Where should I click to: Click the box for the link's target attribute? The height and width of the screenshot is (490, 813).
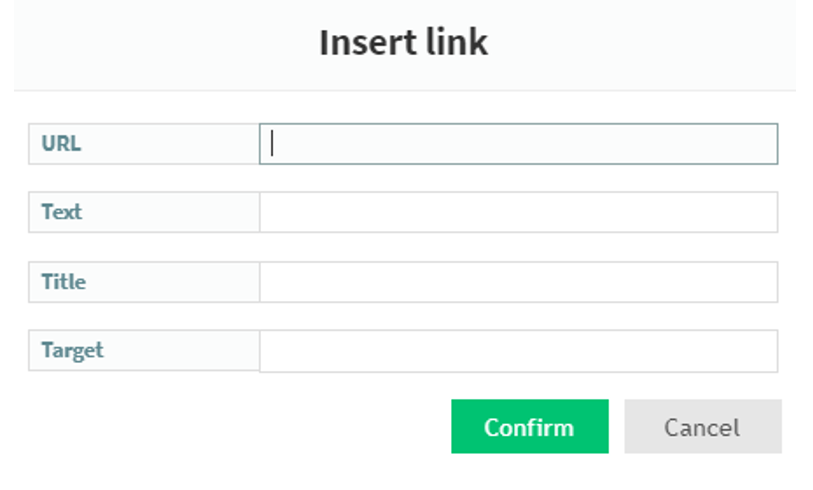(518, 351)
